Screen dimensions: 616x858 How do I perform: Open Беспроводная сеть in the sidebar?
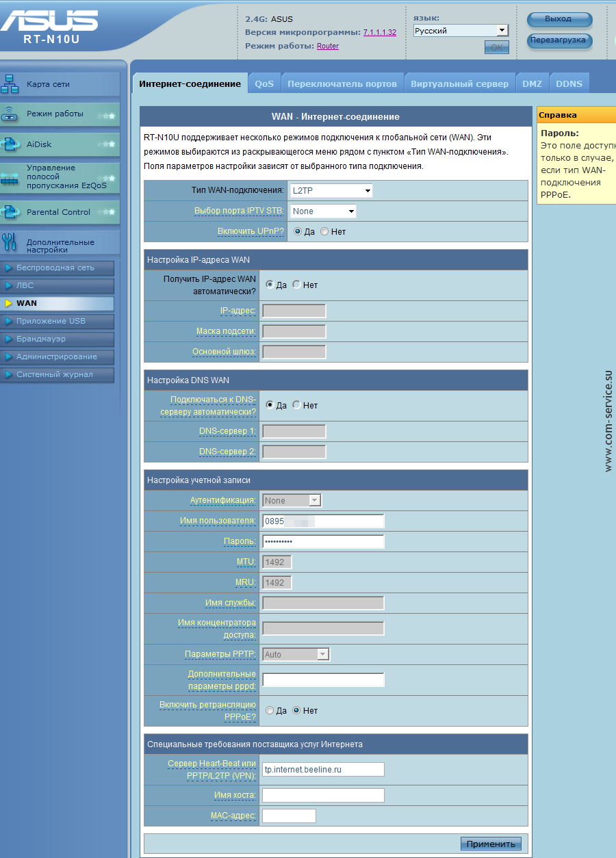pos(57,268)
